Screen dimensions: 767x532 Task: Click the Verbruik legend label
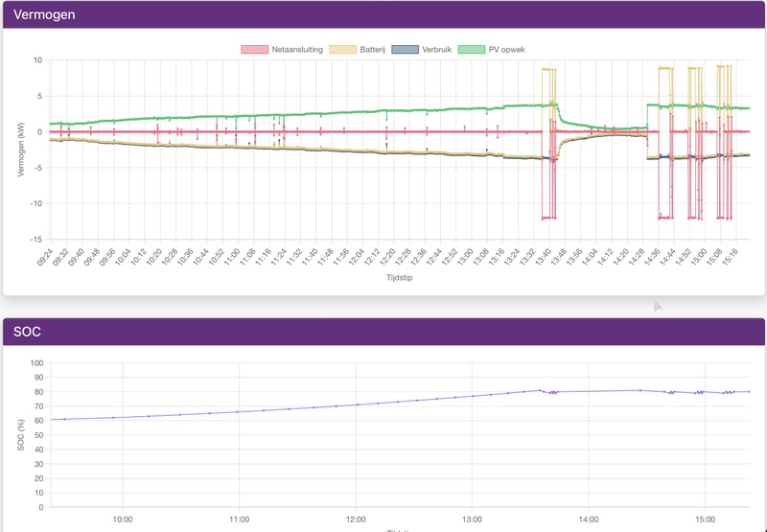(437, 50)
